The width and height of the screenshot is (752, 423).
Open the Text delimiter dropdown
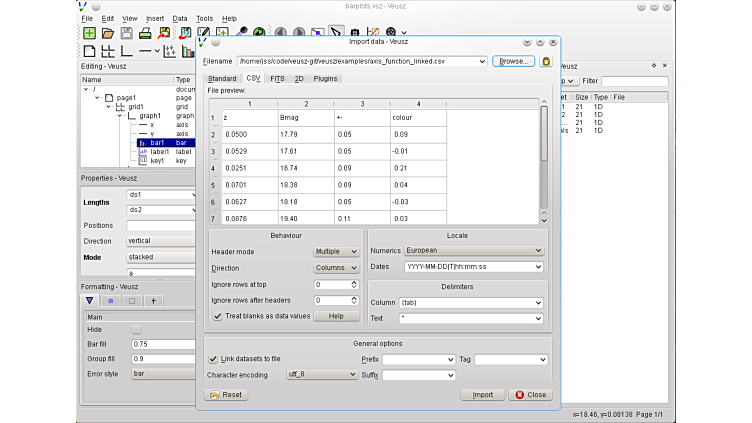[x=470, y=318]
